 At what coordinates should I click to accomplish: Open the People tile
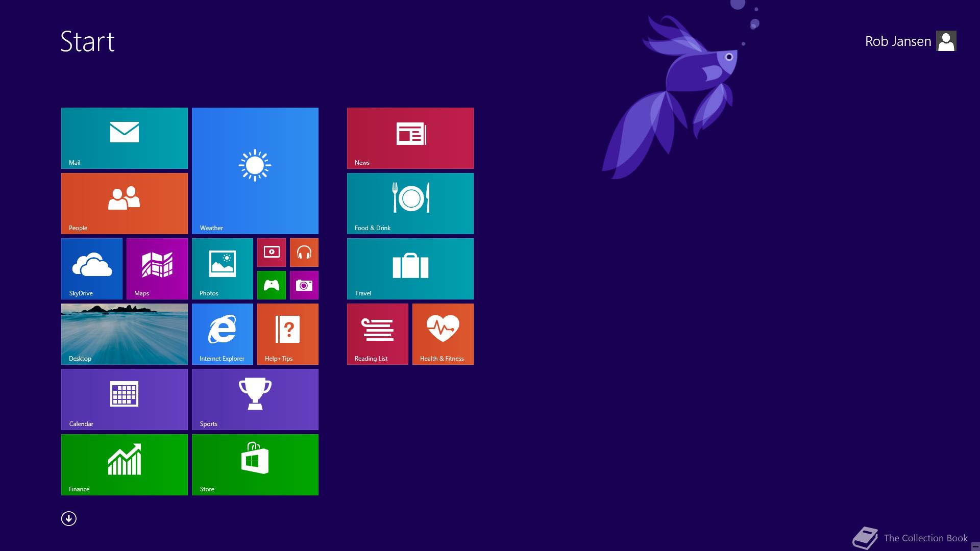pyautogui.click(x=125, y=204)
